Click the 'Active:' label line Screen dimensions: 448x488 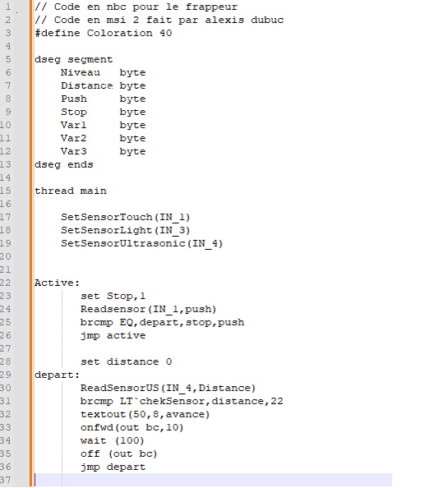point(57,283)
